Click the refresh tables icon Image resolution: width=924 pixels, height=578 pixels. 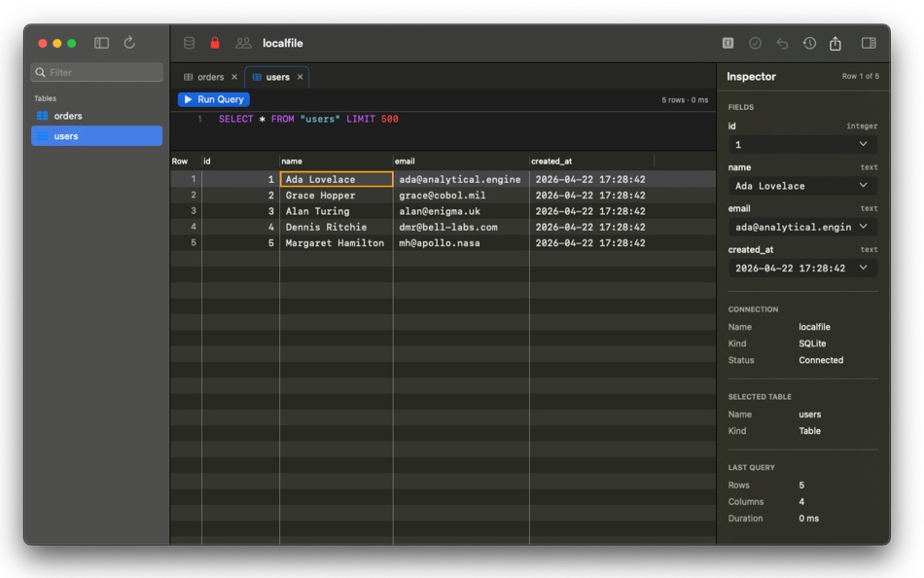tap(129, 43)
